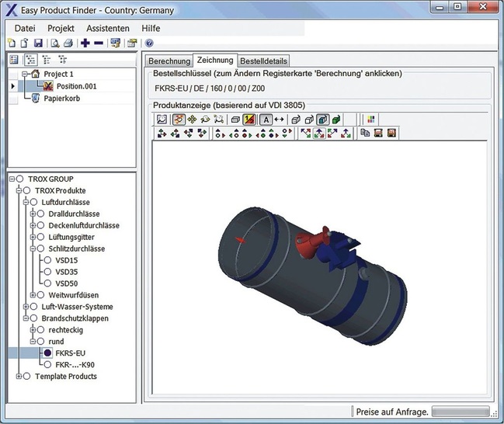Open help via the question mark icon
Image resolution: width=504 pixels, height=424 pixels.
(x=148, y=43)
